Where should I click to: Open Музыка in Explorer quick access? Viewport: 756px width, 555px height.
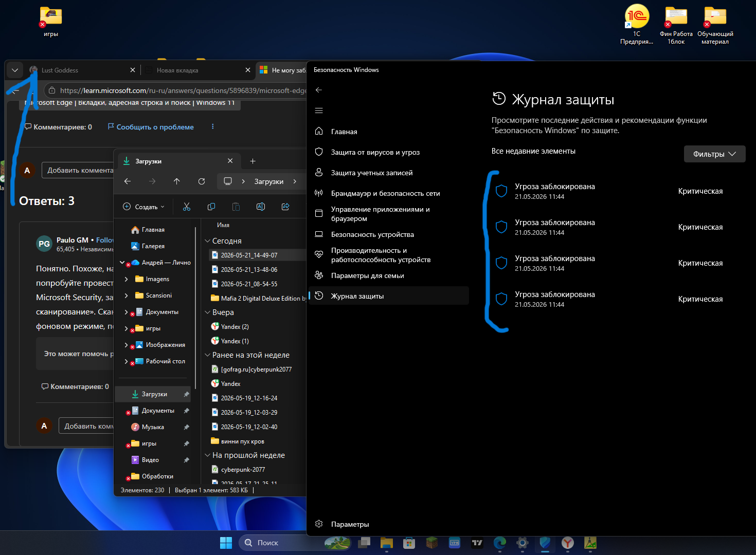click(x=153, y=427)
